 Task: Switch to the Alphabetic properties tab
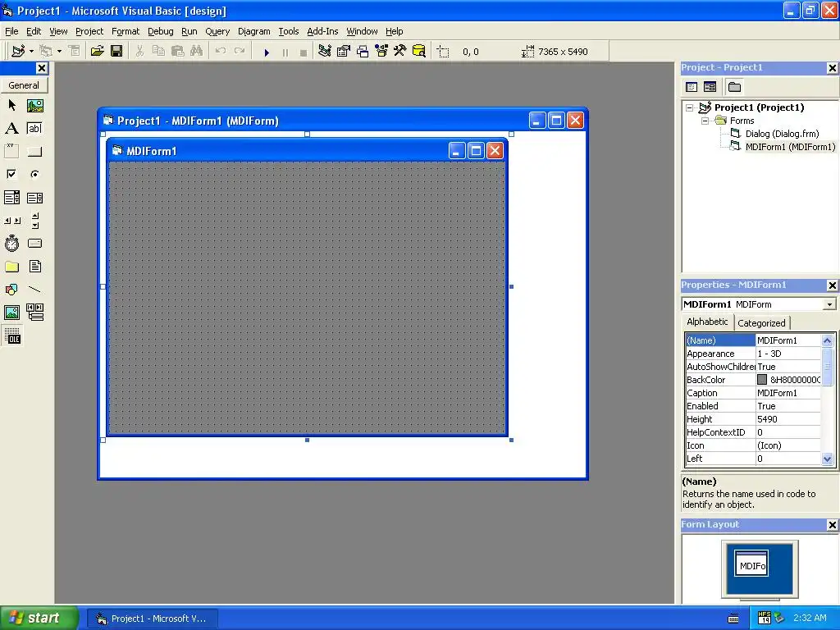pos(707,322)
